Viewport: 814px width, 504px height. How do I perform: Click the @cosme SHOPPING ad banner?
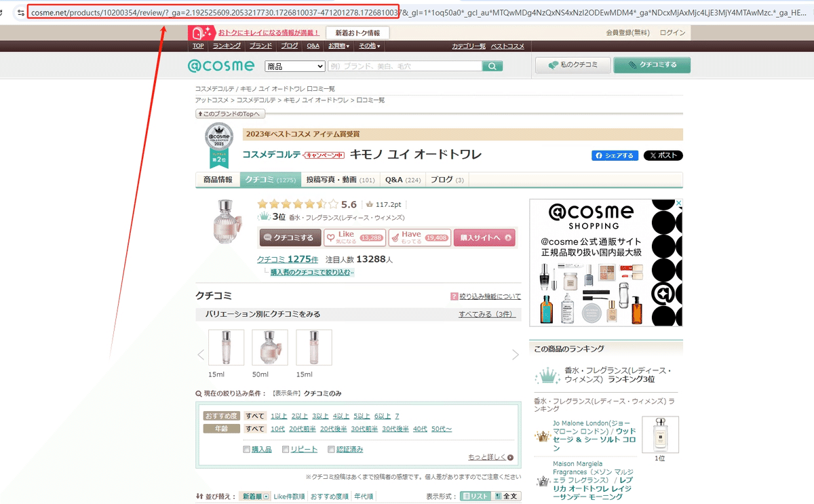[606, 263]
